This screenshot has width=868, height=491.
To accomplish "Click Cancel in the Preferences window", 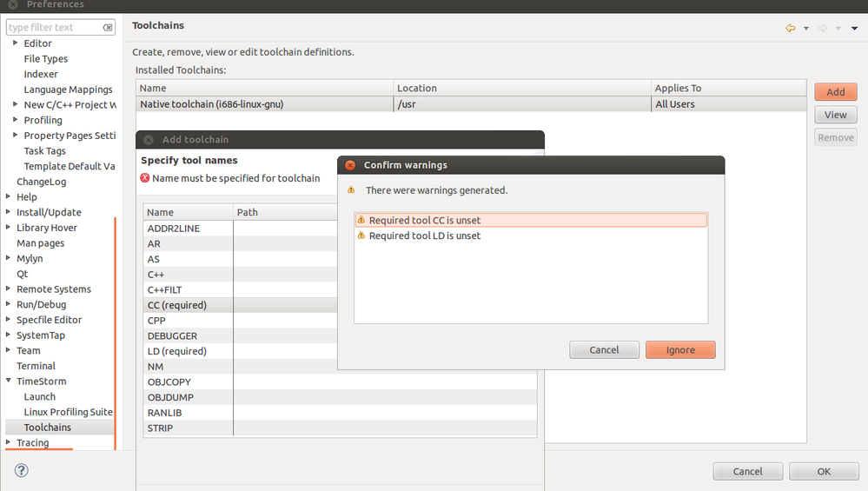I will (x=747, y=471).
